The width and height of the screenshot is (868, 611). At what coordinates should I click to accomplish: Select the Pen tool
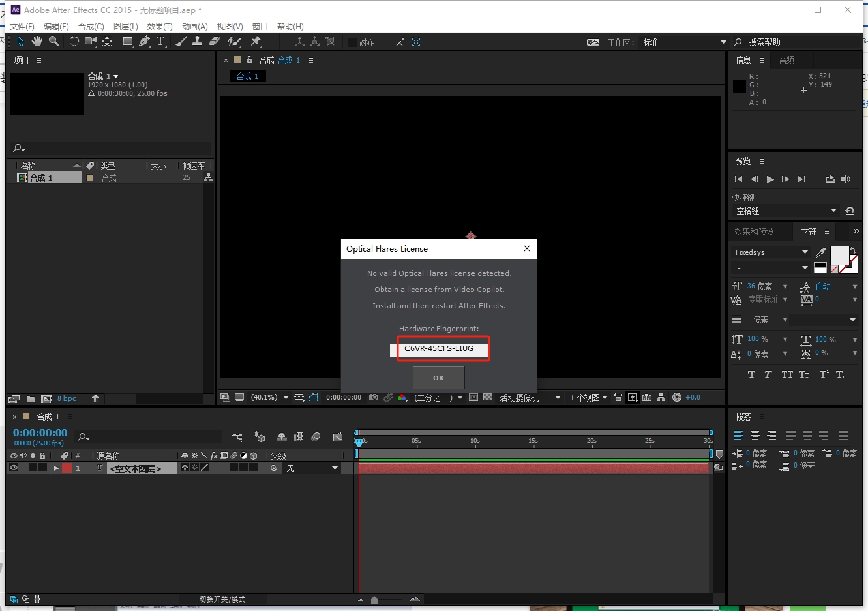point(144,42)
